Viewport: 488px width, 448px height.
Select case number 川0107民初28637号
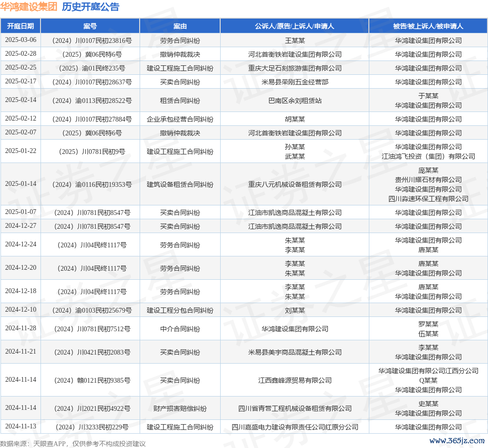click(x=92, y=82)
